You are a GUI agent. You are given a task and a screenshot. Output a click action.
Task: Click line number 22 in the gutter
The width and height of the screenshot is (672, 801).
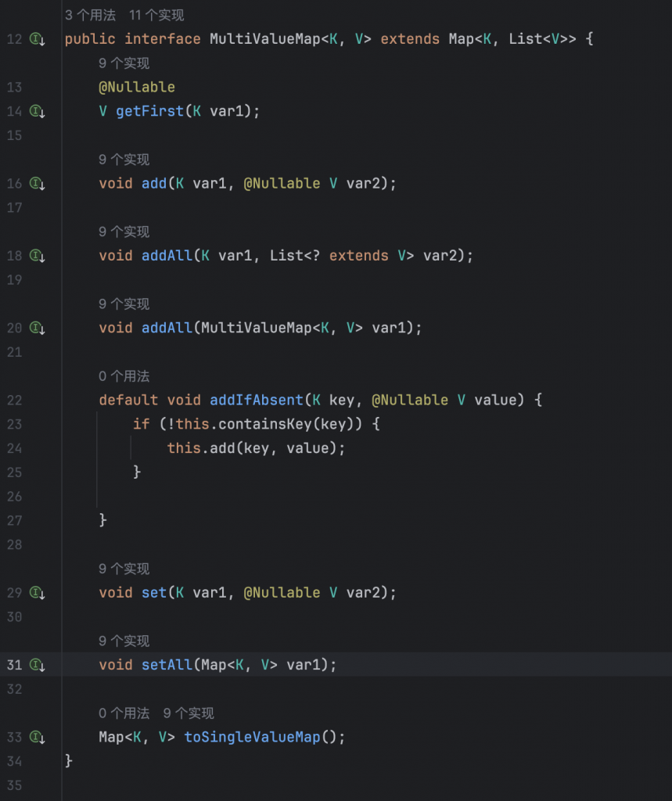14,400
